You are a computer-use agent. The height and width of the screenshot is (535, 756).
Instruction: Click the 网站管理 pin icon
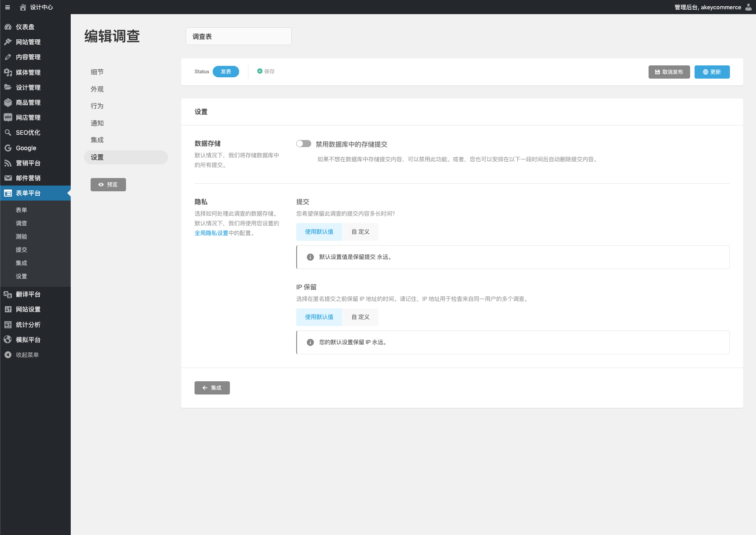pos(8,42)
